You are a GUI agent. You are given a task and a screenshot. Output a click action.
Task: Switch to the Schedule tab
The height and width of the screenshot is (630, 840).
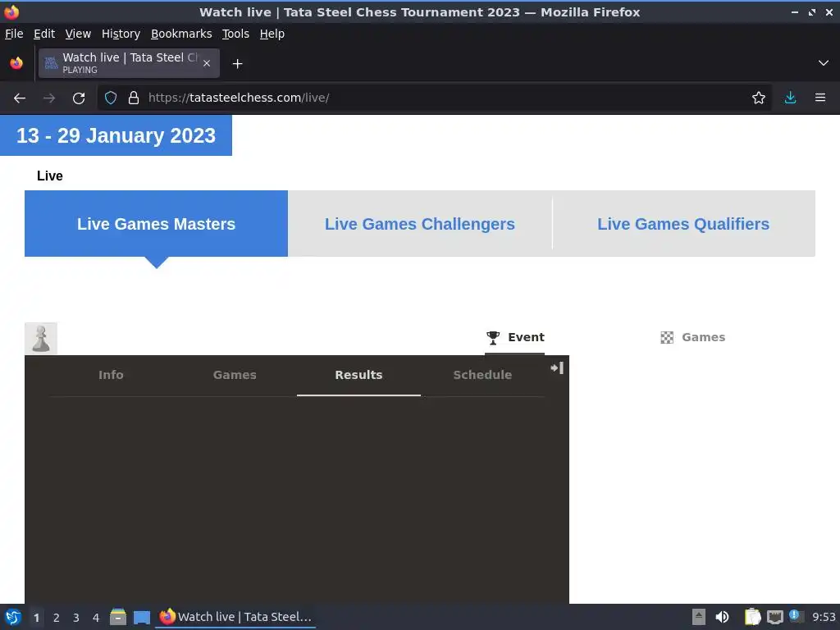point(482,375)
